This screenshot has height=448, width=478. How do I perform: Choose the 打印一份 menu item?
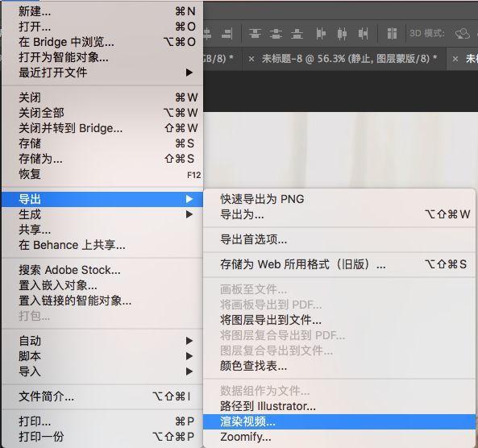tap(102, 437)
